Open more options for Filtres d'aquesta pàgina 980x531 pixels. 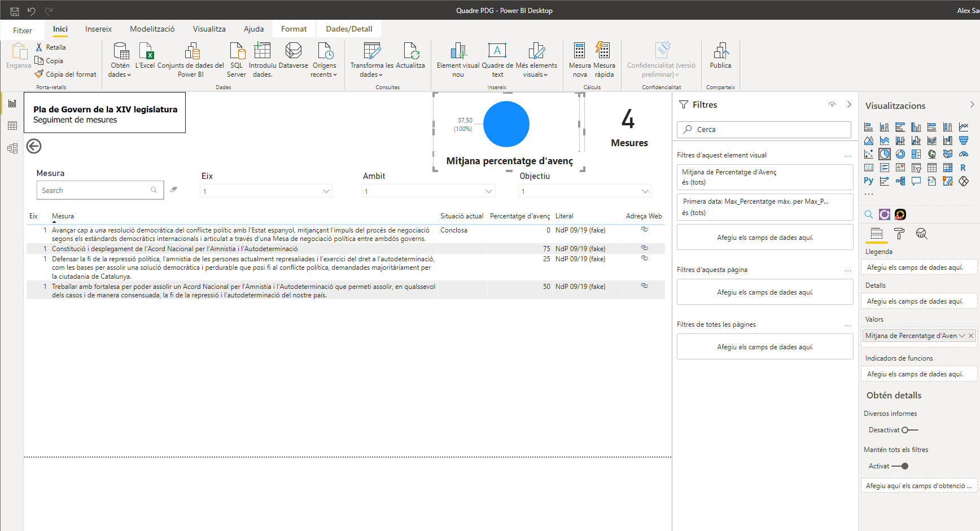coord(848,270)
